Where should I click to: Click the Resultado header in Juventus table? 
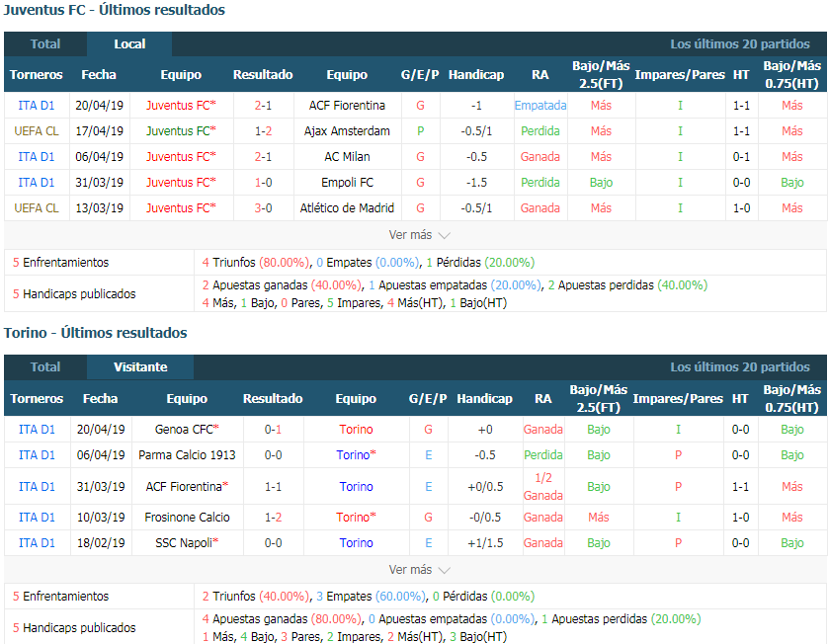pos(263,74)
